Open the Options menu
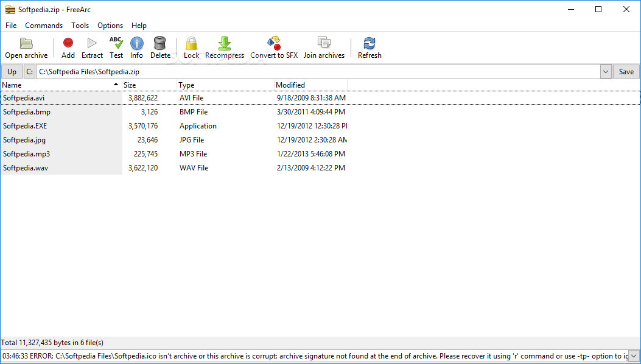This screenshot has height=364, width=641. tap(110, 26)
